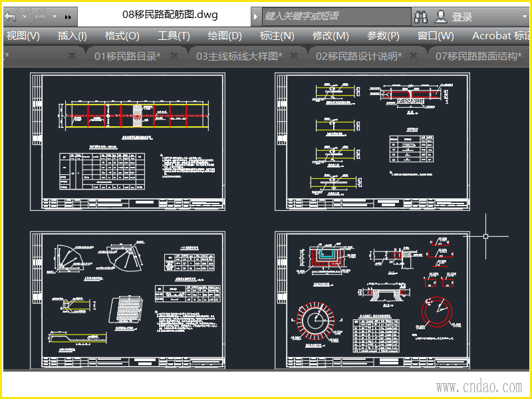
Task: Open the redo history dropdown arrow
Action: pos(55,16)
